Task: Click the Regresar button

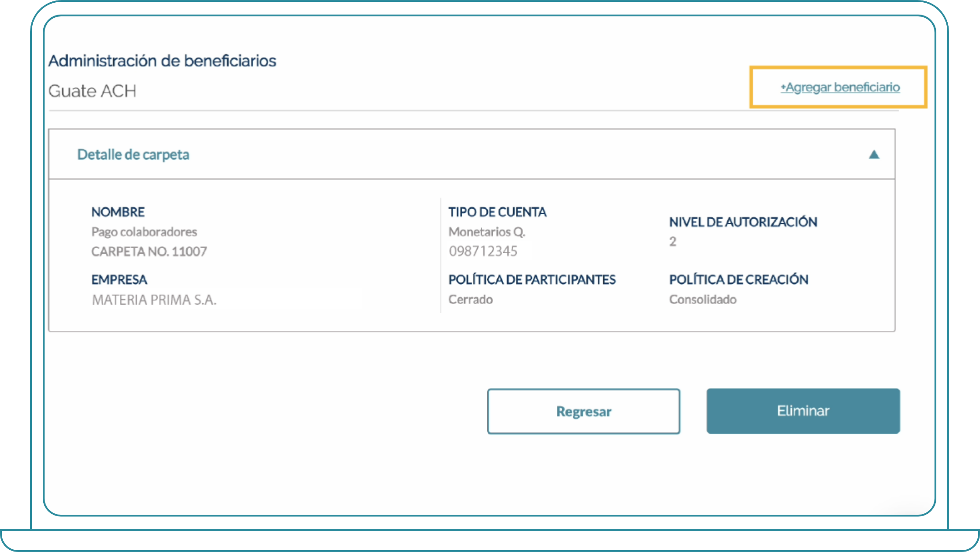Action: (x=584, y=411)
